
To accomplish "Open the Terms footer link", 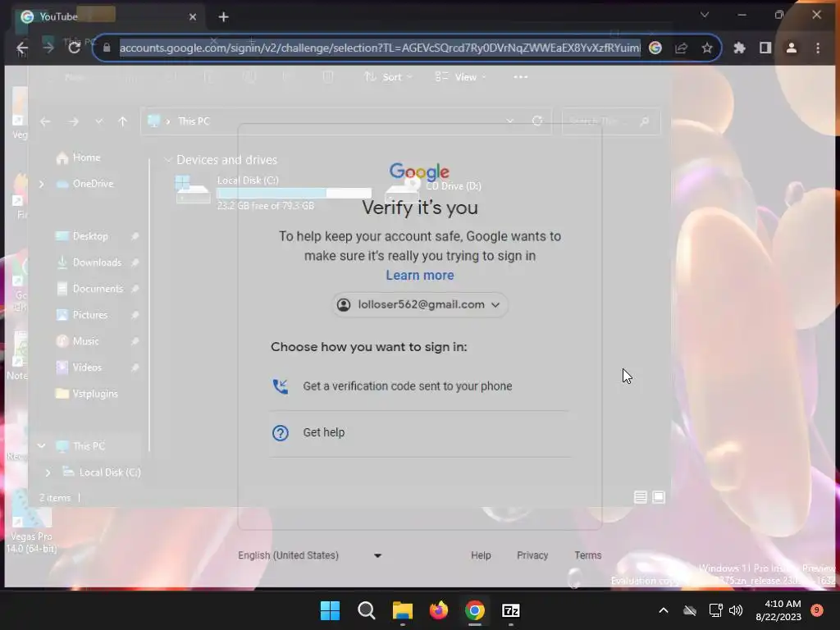I will (x=587, y=555).
